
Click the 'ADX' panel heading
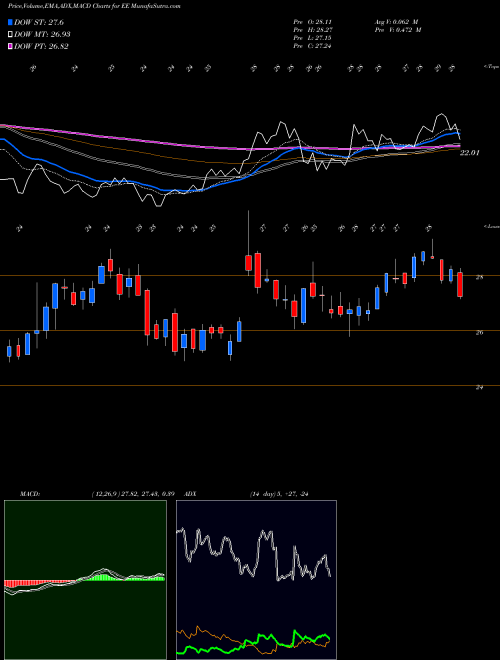[x=191, y=494]
